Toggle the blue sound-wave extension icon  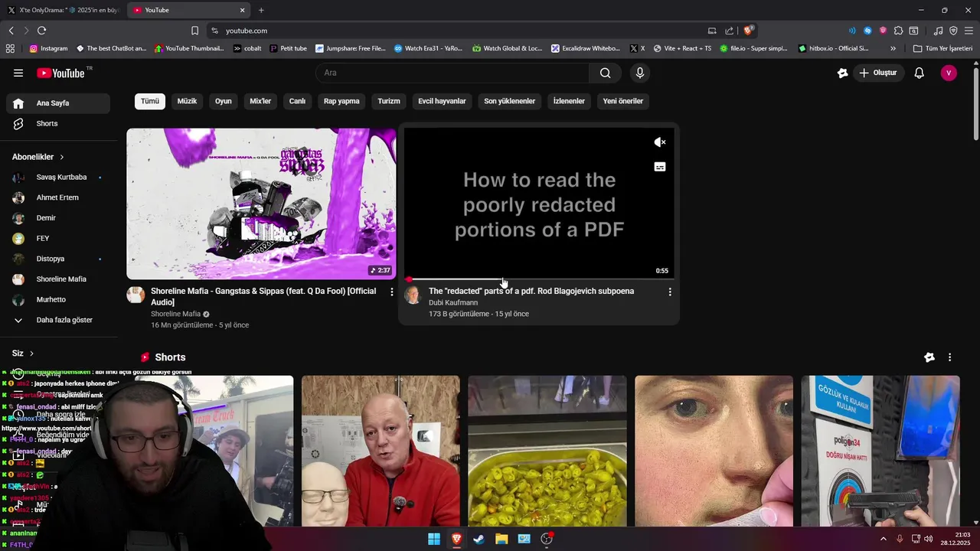pos(852,31)
